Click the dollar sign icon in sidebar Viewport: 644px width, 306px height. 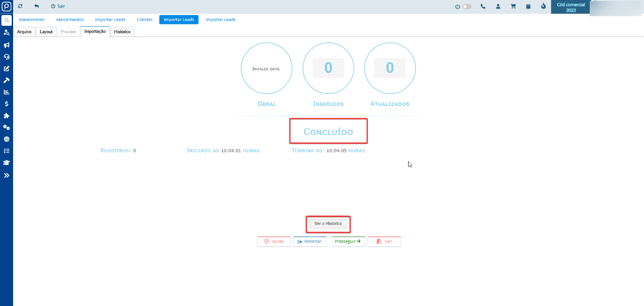[x=7, y=104]
